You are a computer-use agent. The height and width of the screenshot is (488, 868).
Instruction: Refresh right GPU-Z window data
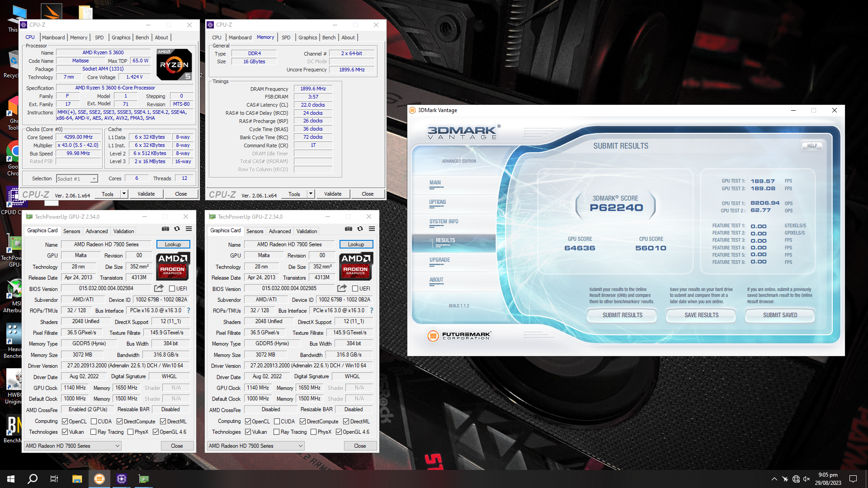tap(360, 229)
